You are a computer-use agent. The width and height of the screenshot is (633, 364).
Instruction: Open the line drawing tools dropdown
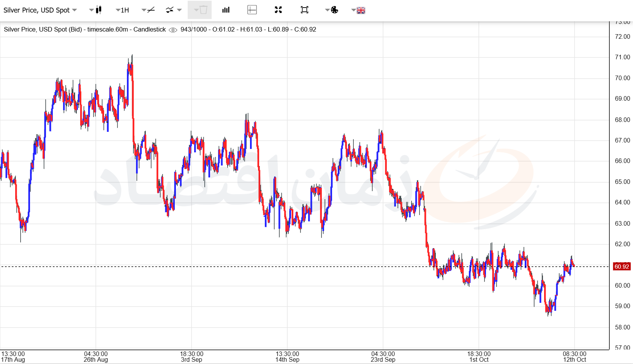pyautogui.click(x=148, y=10)
